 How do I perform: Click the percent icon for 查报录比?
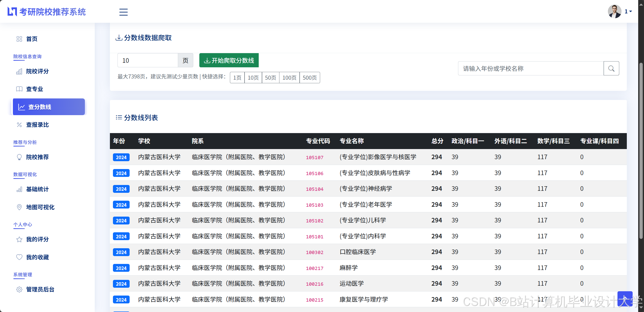[x=19, y=125]
